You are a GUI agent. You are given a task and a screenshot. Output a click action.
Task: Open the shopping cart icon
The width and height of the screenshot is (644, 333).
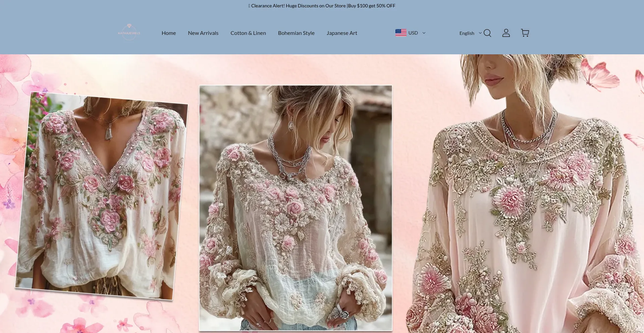coord(525,33)
